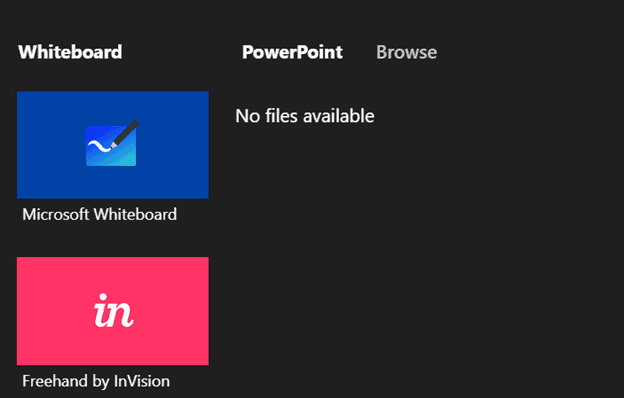
Task: Click the dot of the InVision logo
Action: (103, 297)
